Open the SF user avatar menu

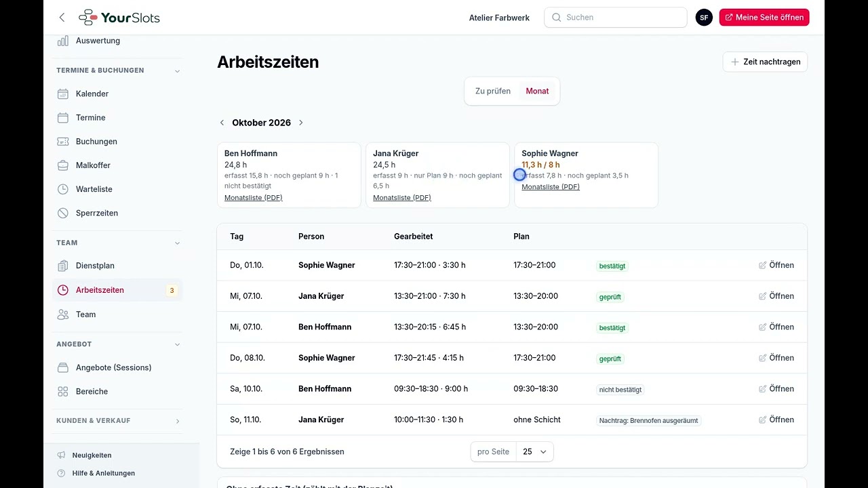tap(704, 18)
